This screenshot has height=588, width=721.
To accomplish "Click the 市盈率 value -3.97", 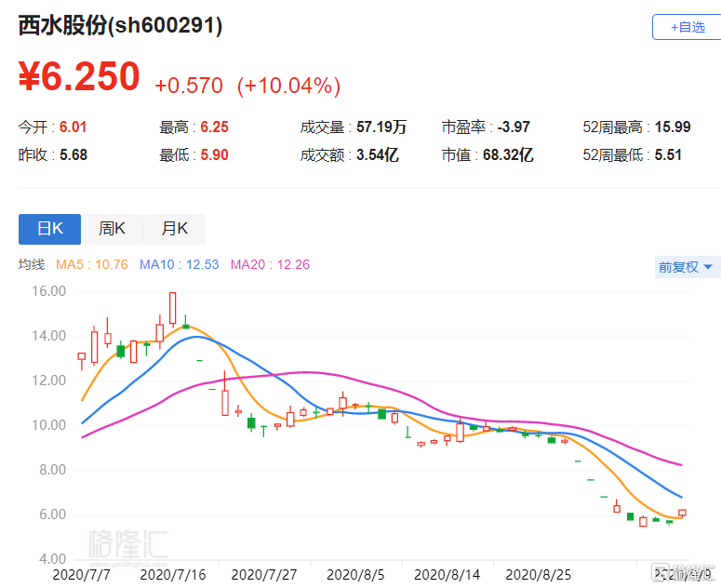I will click(514, 127).
